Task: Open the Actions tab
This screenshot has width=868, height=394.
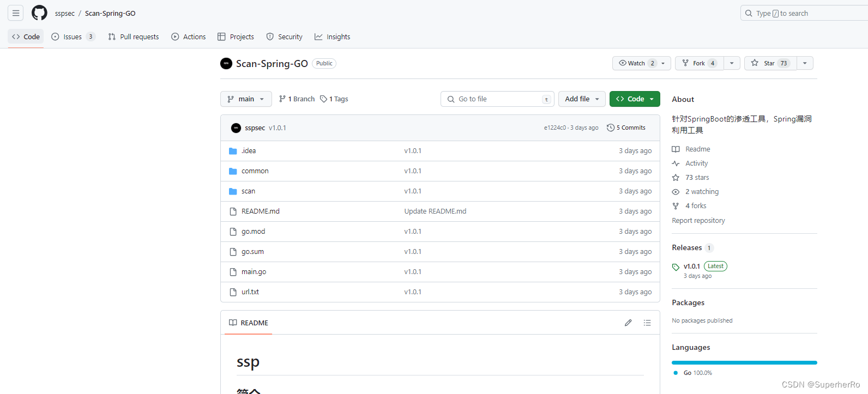Action: (189, 37)
